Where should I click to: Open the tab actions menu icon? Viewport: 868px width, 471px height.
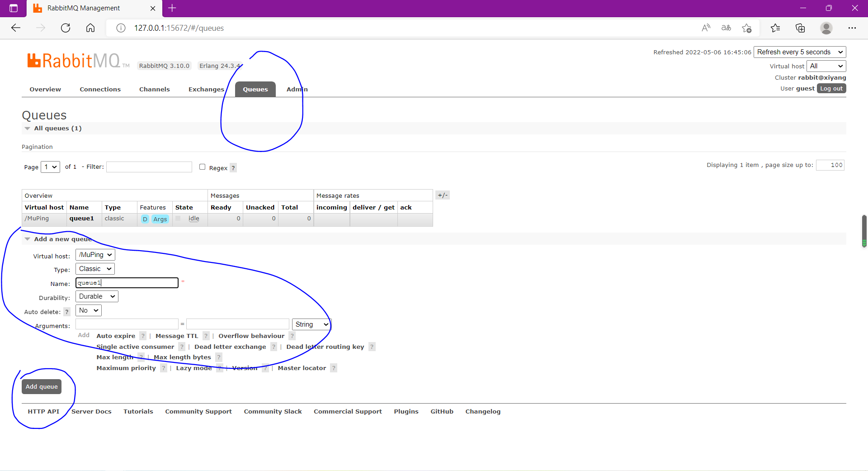pos(14,8)
